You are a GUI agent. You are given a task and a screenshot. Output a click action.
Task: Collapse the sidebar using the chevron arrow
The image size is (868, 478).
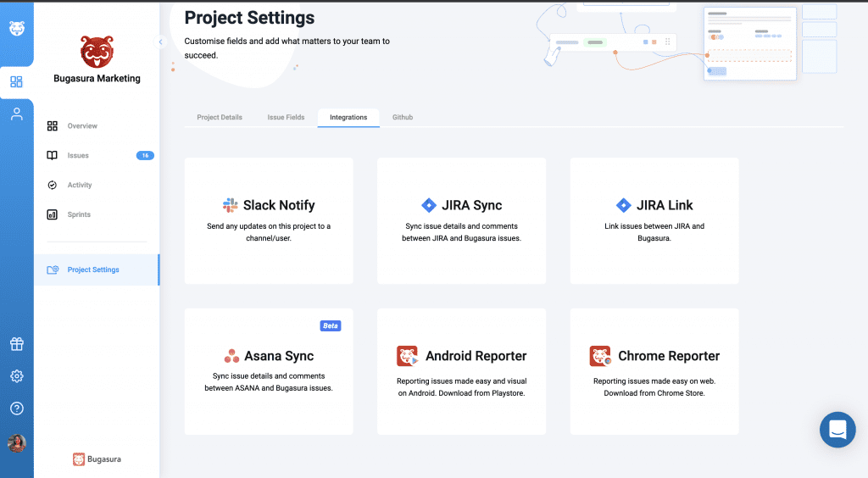(x=160, y=42)
